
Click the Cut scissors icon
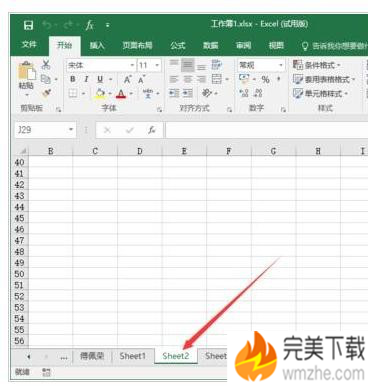46,64
